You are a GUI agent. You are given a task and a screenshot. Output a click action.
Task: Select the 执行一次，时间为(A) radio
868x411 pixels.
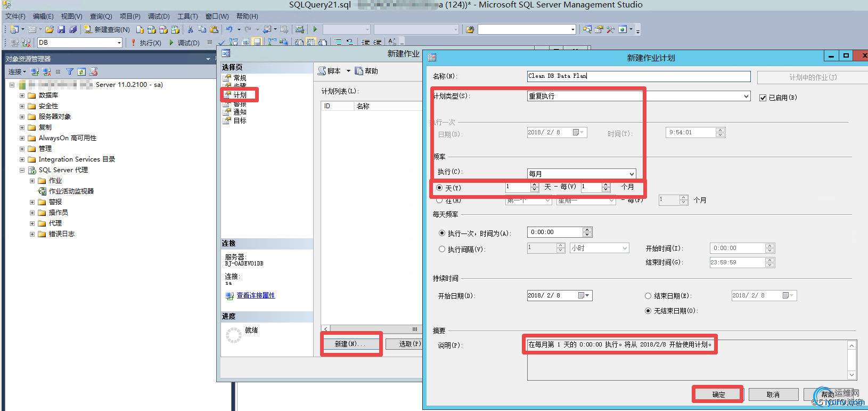pos(442,233)
